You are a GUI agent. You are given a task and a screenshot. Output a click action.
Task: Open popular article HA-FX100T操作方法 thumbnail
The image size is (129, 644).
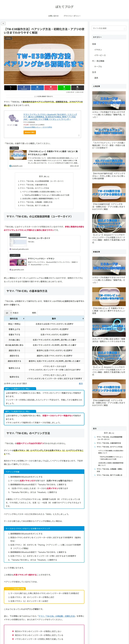click(109, 162)
